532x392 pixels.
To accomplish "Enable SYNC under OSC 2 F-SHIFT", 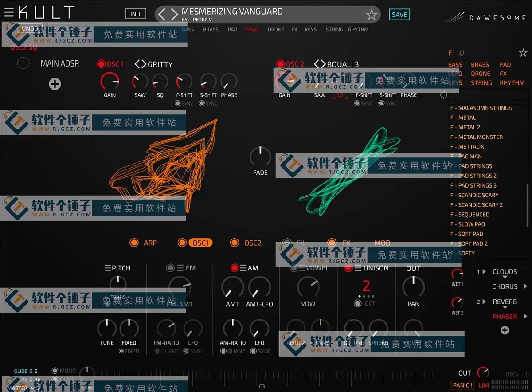I will pyautogui.click(x=357, y=103).
